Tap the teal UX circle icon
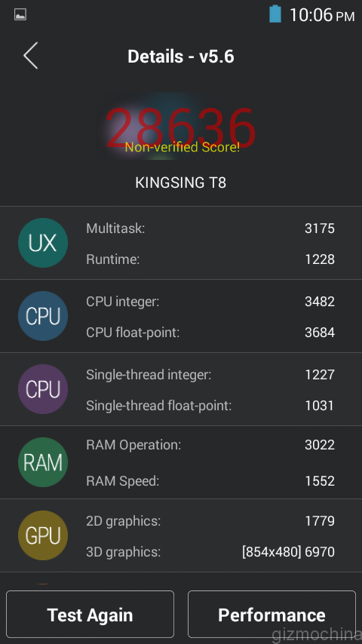 tap(43, 243)
